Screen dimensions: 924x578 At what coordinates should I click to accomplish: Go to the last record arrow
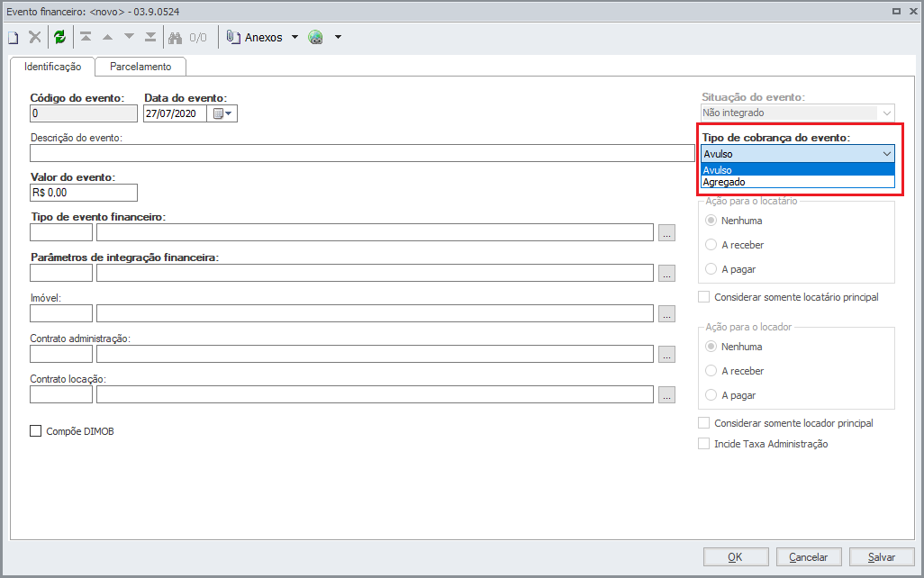point(150,37)
